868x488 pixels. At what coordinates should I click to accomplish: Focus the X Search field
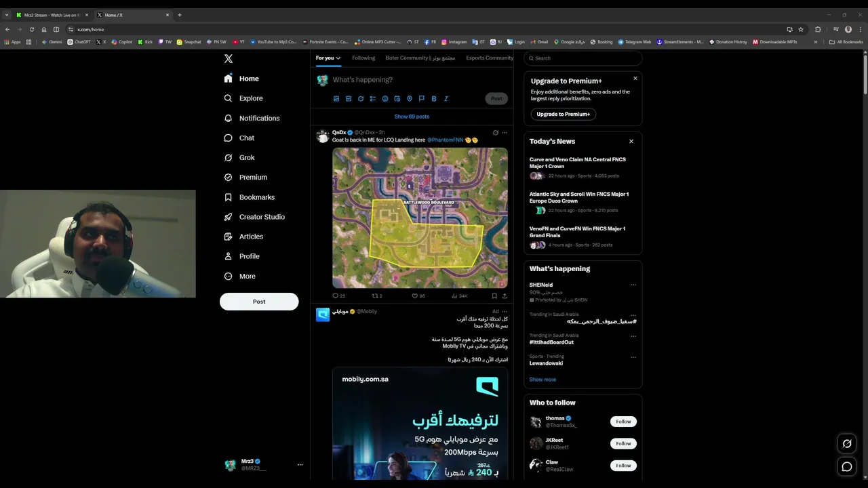583,58
